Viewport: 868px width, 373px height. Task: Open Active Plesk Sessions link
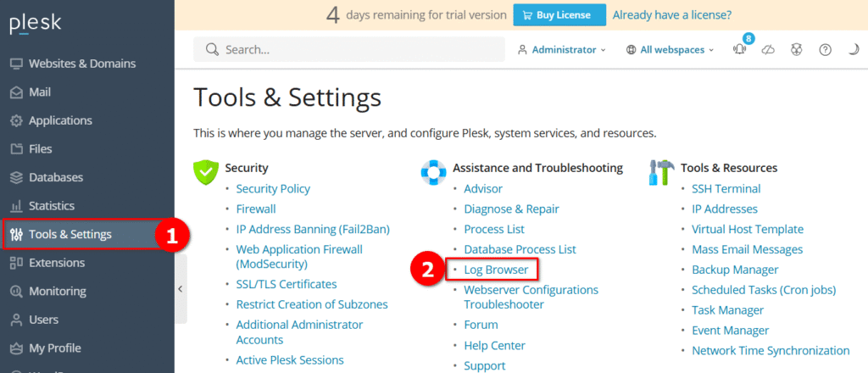290,360
